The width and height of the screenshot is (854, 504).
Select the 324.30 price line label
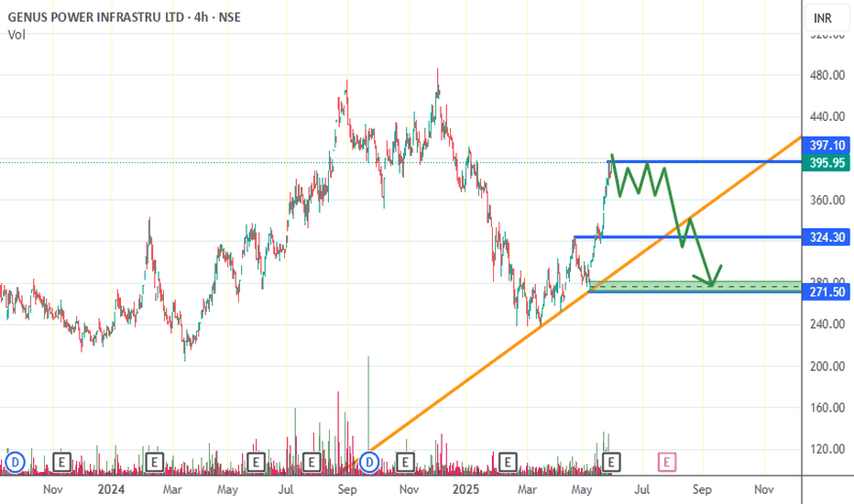[827, 237]
